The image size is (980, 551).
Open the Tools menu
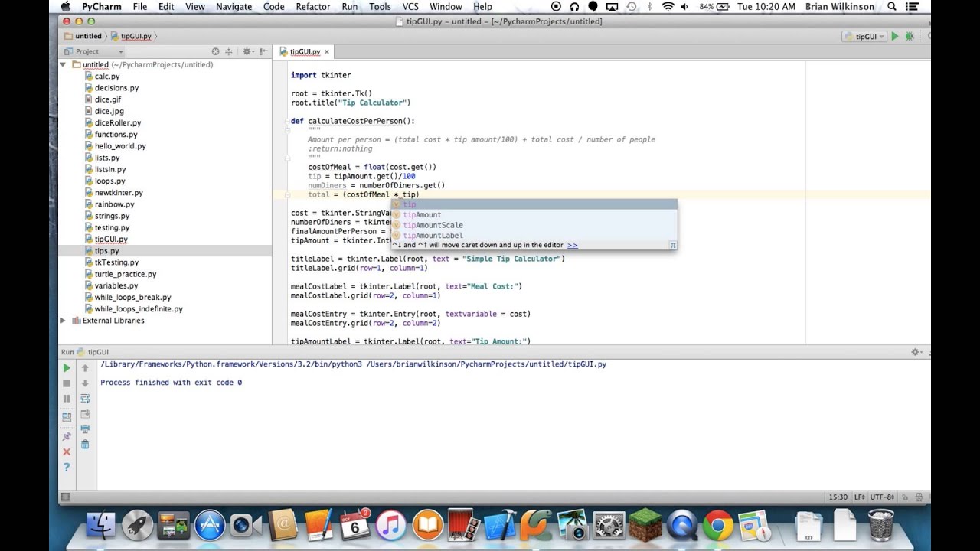point(380,7)
